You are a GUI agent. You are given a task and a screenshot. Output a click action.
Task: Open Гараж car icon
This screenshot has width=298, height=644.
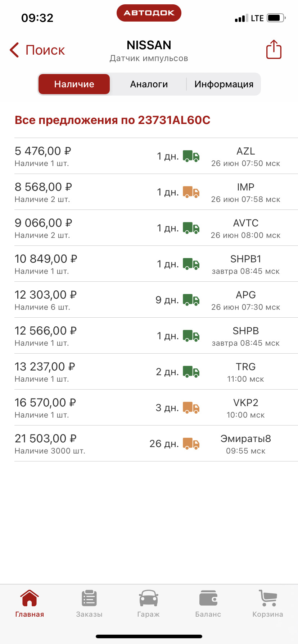point(149,598)
